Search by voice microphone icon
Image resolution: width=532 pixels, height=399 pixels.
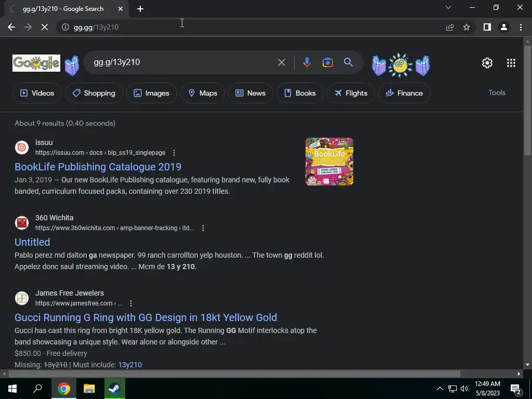(307, 62)
